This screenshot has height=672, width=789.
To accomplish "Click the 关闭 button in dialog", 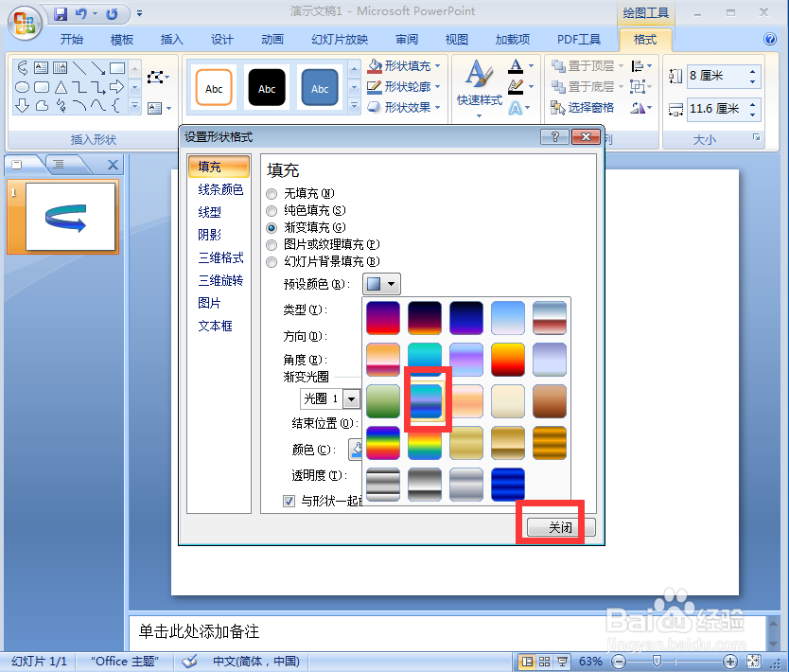I will coord(561,527).
